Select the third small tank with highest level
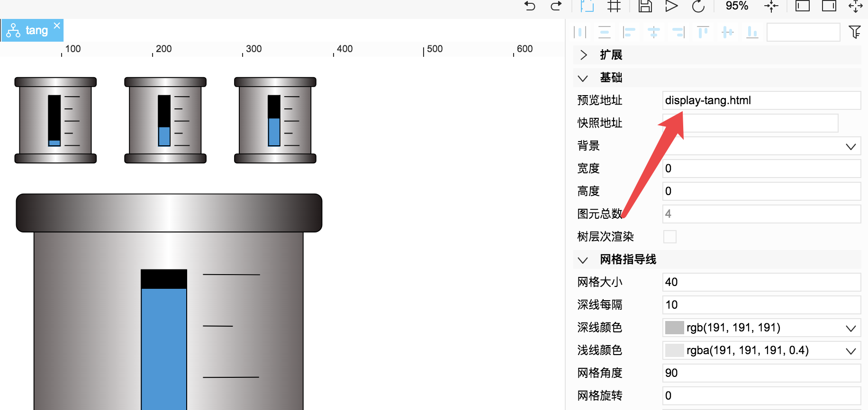The image size is (868, 410). pyautogui.click(x=275, y=120)
